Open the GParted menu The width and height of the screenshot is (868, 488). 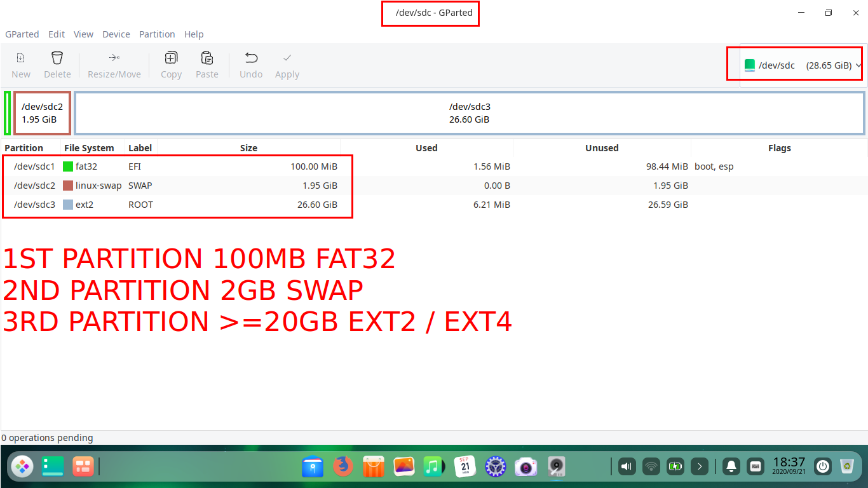pyautogui.click(x=22, y=34)
